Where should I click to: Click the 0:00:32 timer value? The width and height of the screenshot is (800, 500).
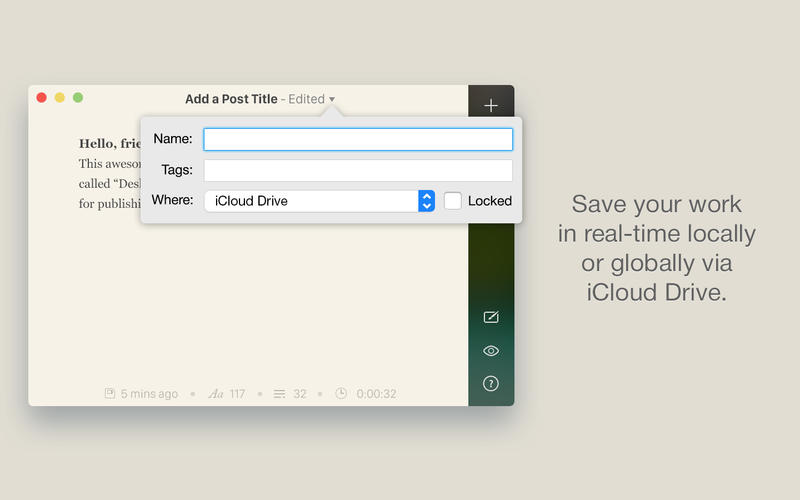click(x=377, y=394)
